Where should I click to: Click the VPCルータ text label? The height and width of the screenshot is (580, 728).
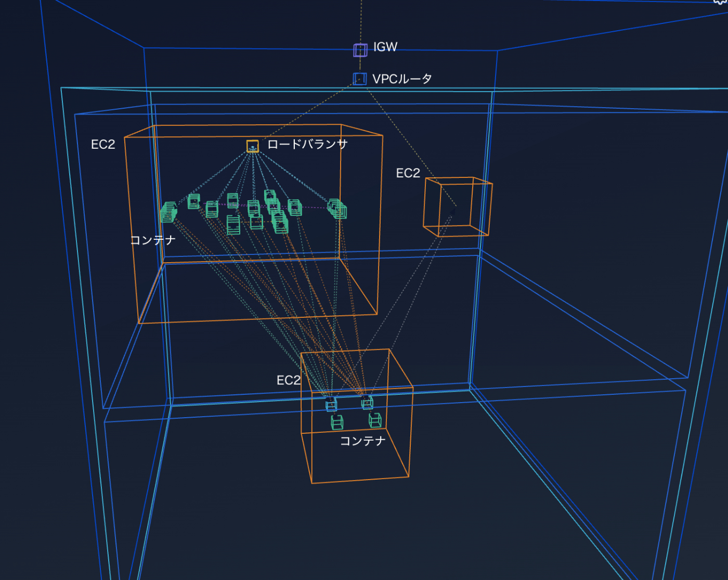(402, 79)
